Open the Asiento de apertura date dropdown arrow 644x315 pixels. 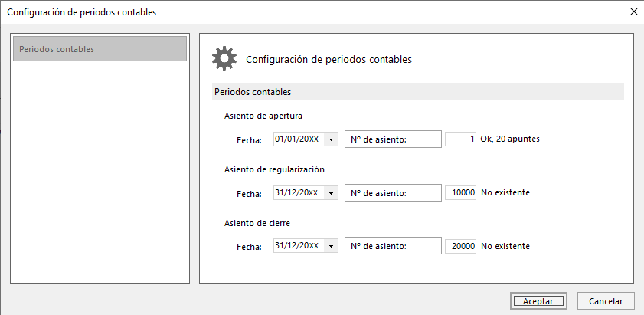click(x=331, y=139)
